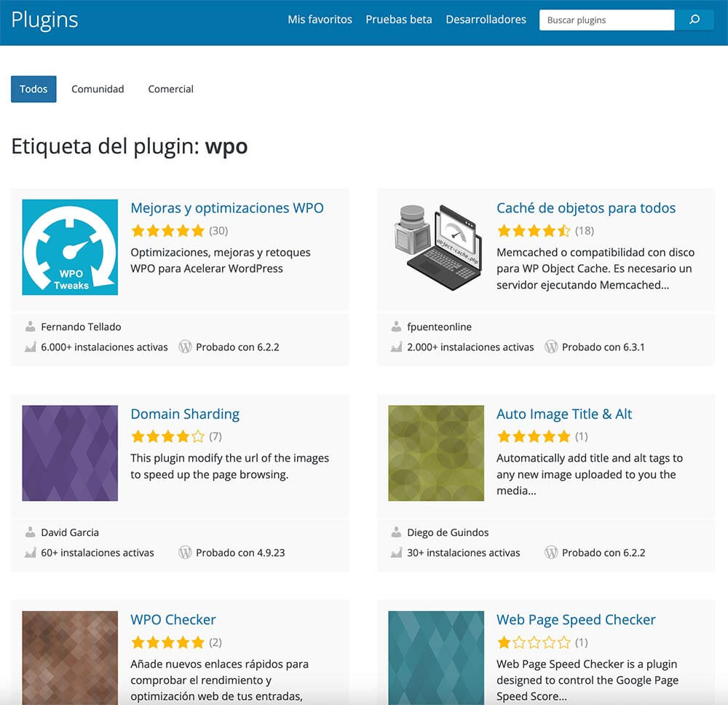Screen dimensions: 728x705
Task: Click the star rating of Caché de objetos
Action: click(x=534, y=231)
